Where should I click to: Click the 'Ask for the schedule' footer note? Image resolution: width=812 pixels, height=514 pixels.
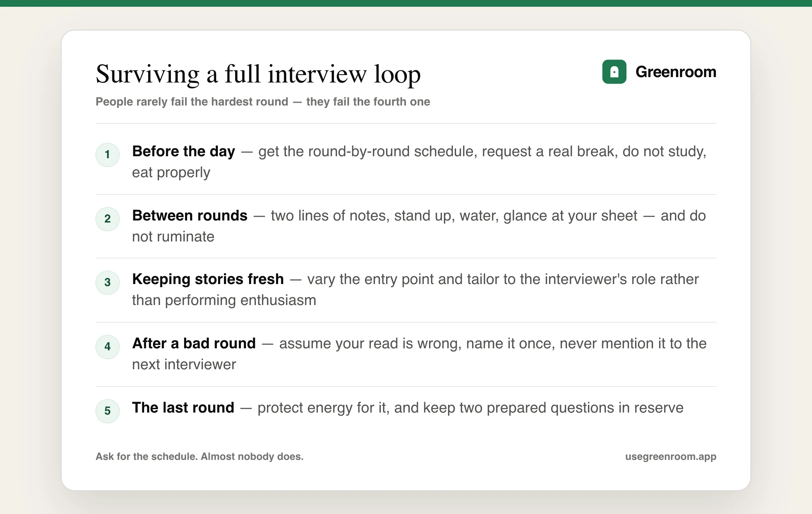[x=200, y=457]
